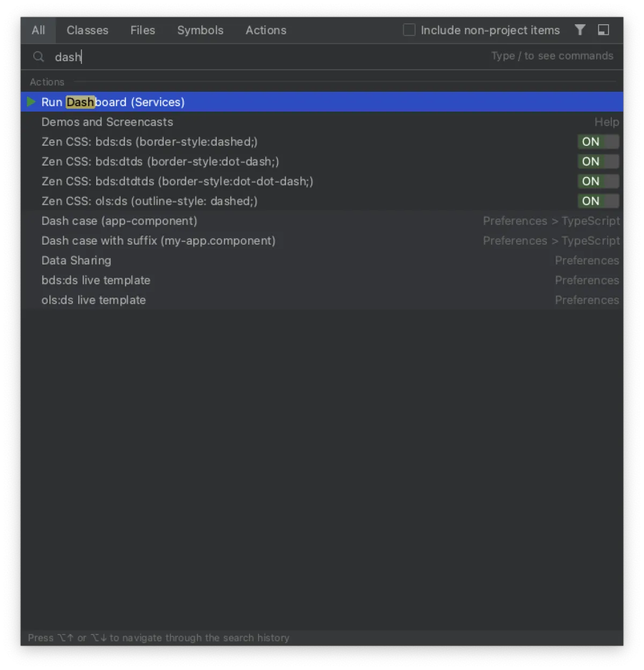Select Run Dashboard (Services) result

(113, 102)
